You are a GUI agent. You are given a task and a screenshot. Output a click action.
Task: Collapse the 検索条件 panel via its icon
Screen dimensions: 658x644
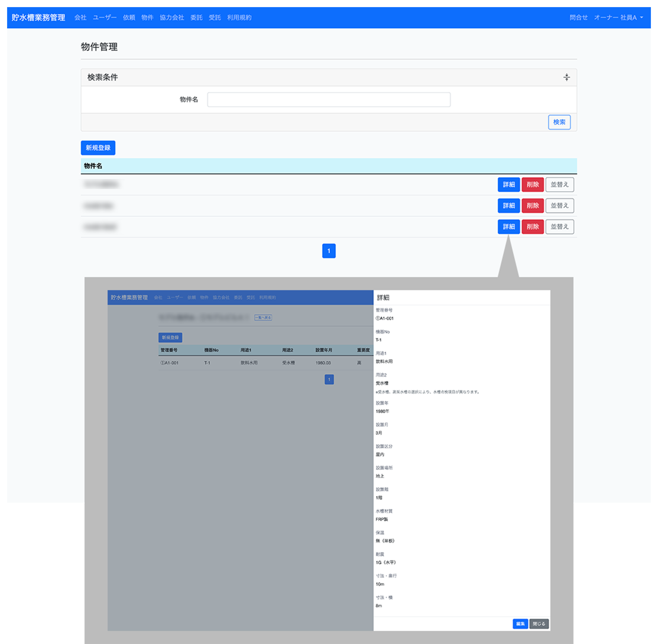(x=566, y=77)
